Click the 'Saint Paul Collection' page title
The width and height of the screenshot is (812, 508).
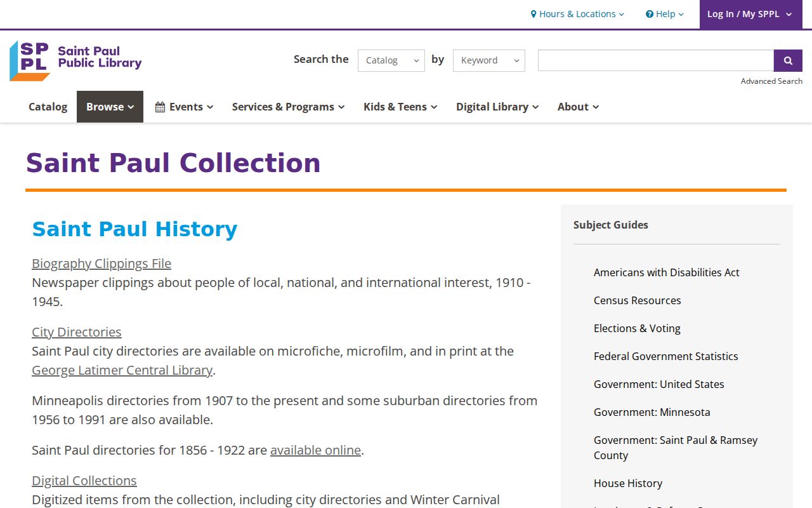[173, 163]
